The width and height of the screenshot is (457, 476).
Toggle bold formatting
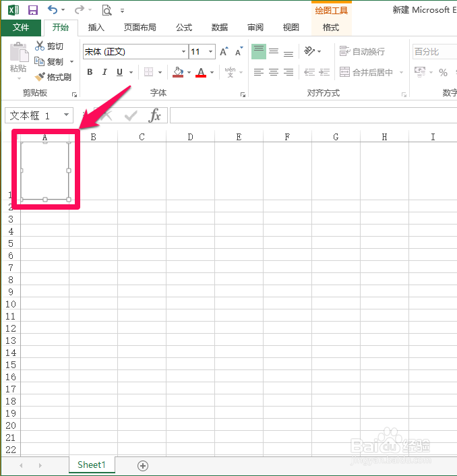pyautogui.click(x=90, y=72)
